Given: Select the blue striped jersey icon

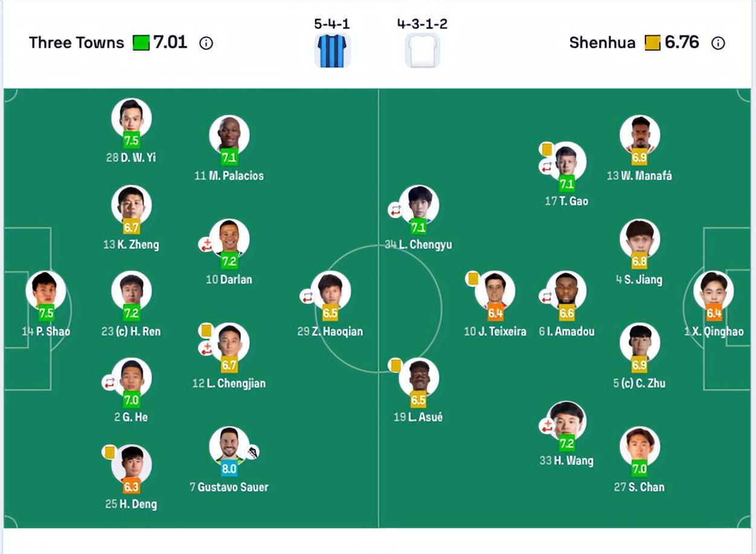Looking at the screenshot, I should click(x=332, y=51).
